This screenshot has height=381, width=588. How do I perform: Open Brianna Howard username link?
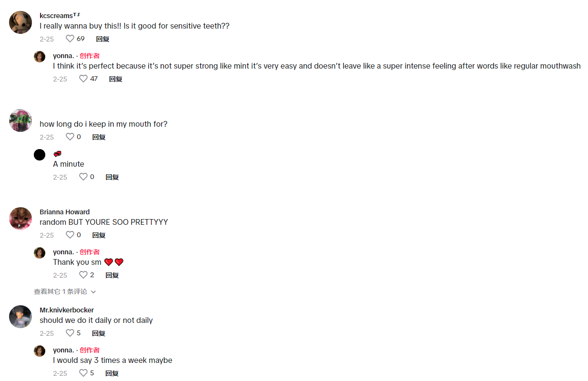point(64,212)
